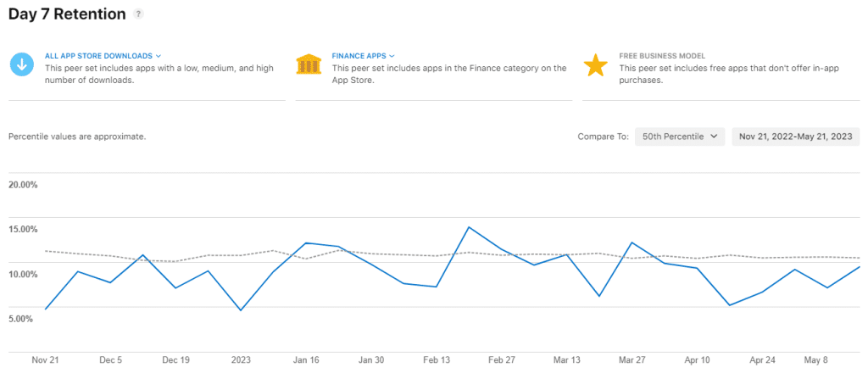Click the Apr 24 x-axis label

761,360
